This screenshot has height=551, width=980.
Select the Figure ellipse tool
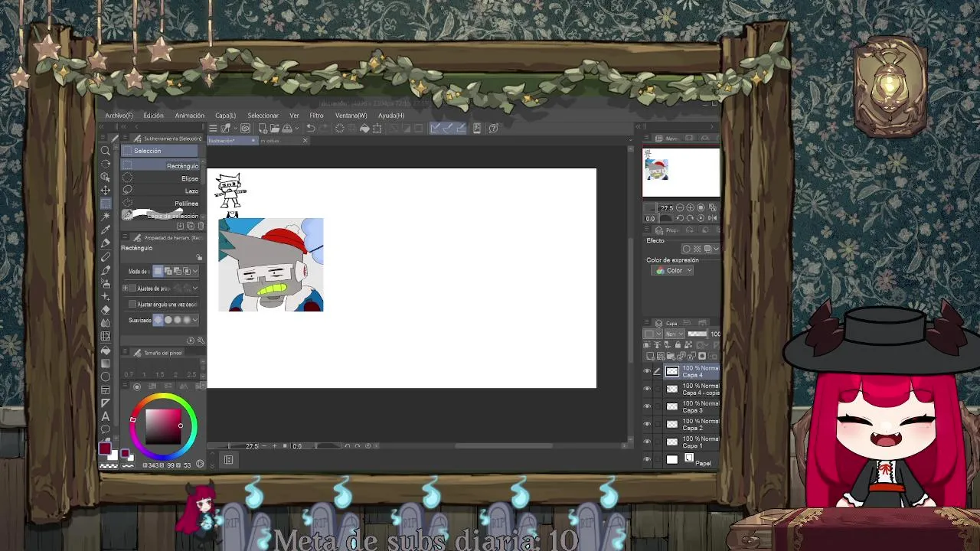[x=106, y=376]
